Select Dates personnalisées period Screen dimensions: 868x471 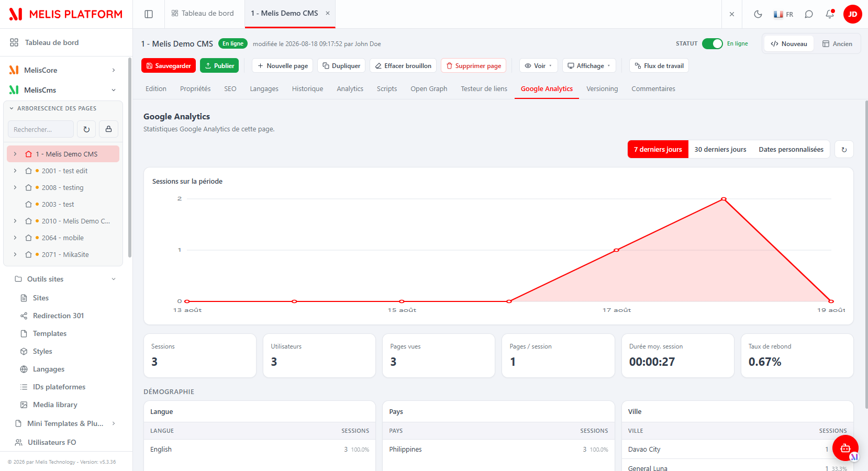pos(791,149)
